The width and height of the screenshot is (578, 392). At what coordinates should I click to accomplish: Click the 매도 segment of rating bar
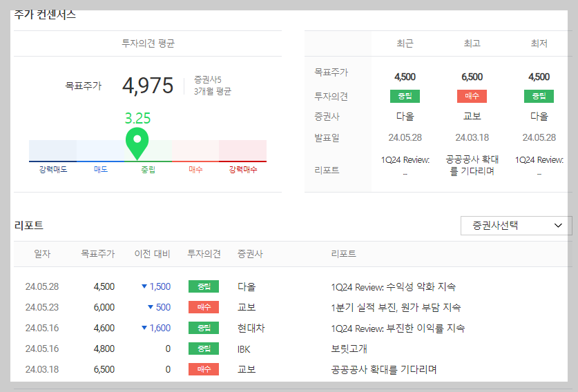(x=100, y=150)
